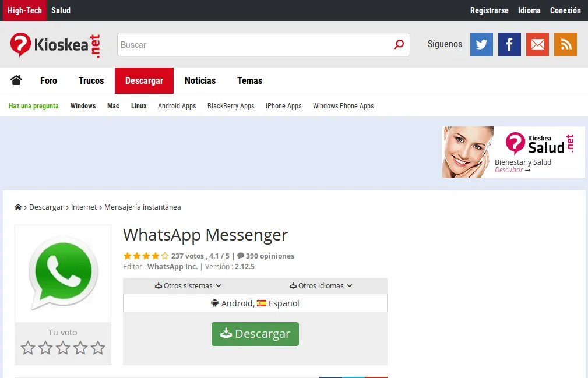Go home via main nav house icon
588x378 pixels.
click(16, 80)
